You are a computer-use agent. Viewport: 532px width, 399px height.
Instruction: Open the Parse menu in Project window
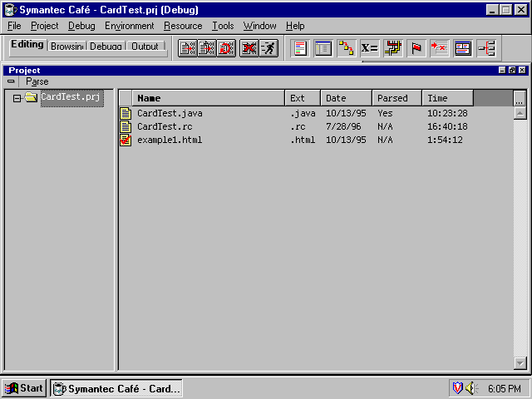pyautogui.click(x=37, y=81)
